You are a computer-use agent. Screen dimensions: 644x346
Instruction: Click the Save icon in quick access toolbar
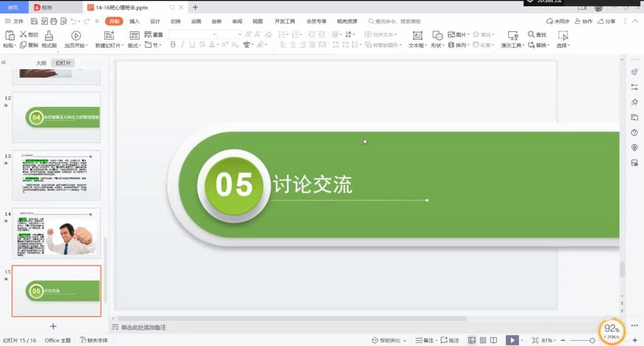coord(35,21)
